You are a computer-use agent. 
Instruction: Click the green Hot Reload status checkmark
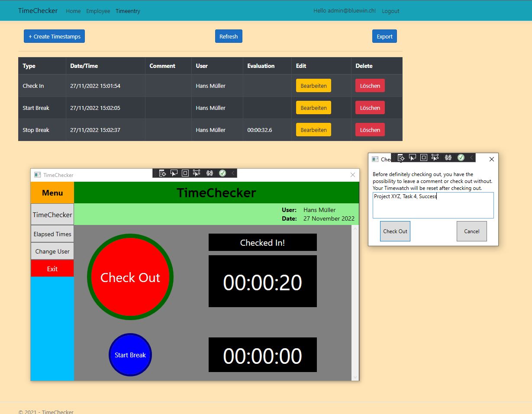pos(222,173)
